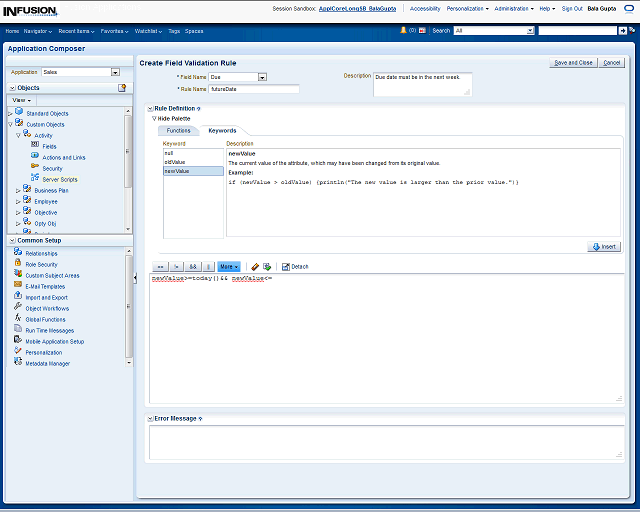Open the Field Name dropdown showing Due
Screen dimensions: 640x512
262,77
